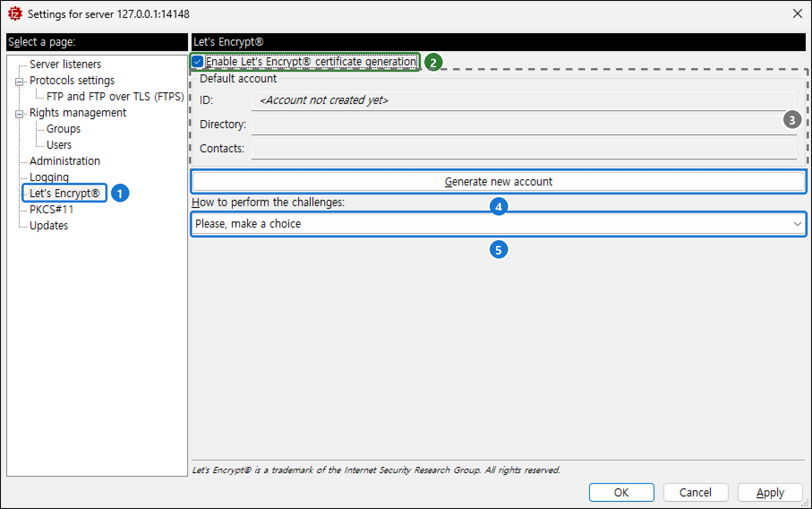812x509 pixels.
Task: Select Protocols settings page
Action: pos(72,81)
